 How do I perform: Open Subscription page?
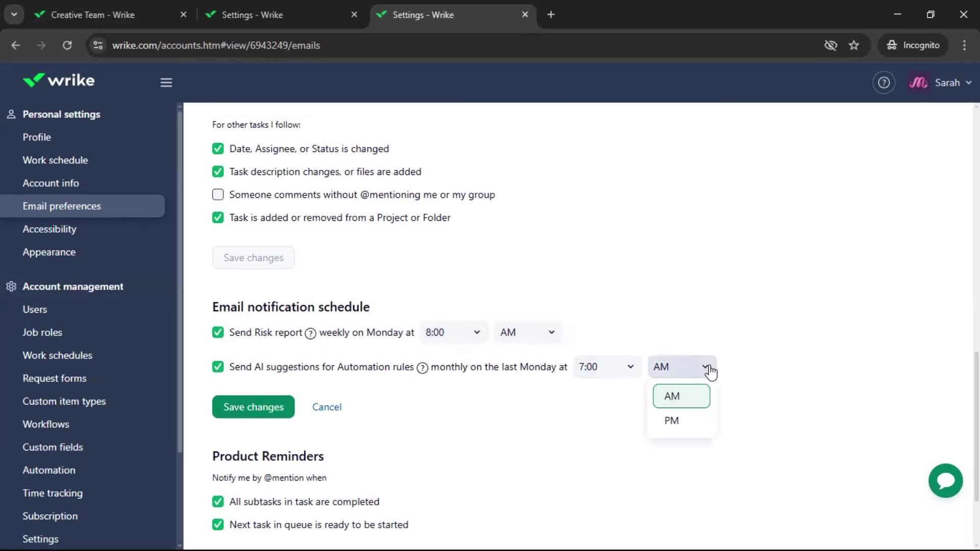(50, 516)
